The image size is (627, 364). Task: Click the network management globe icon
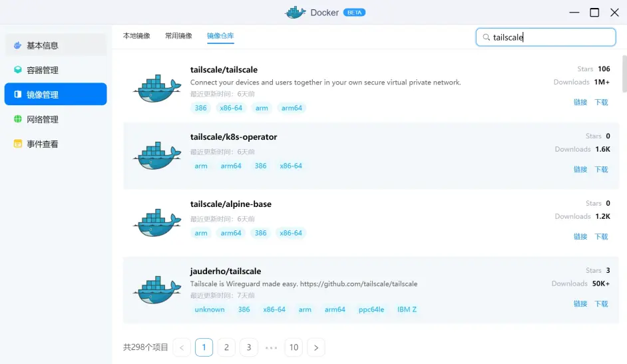click(17, 119)
